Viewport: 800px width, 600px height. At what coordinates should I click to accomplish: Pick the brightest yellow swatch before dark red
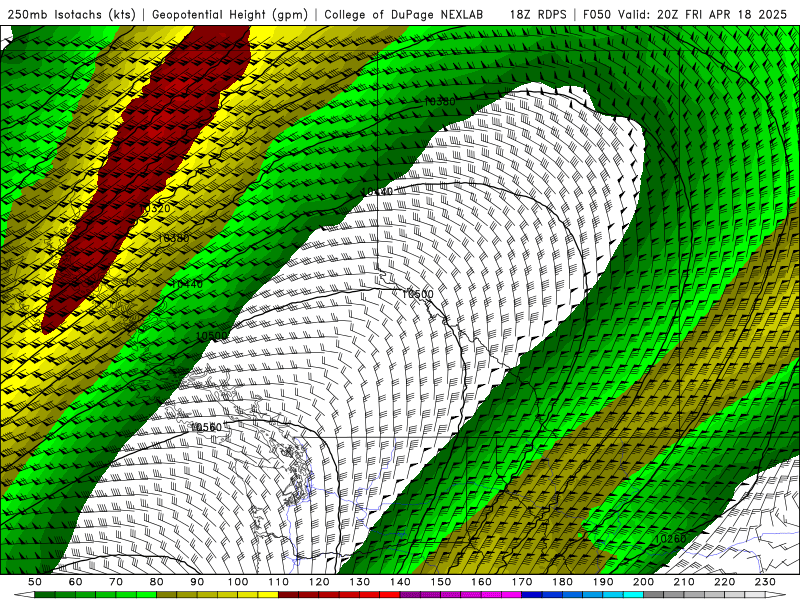(x=268, y=595)
